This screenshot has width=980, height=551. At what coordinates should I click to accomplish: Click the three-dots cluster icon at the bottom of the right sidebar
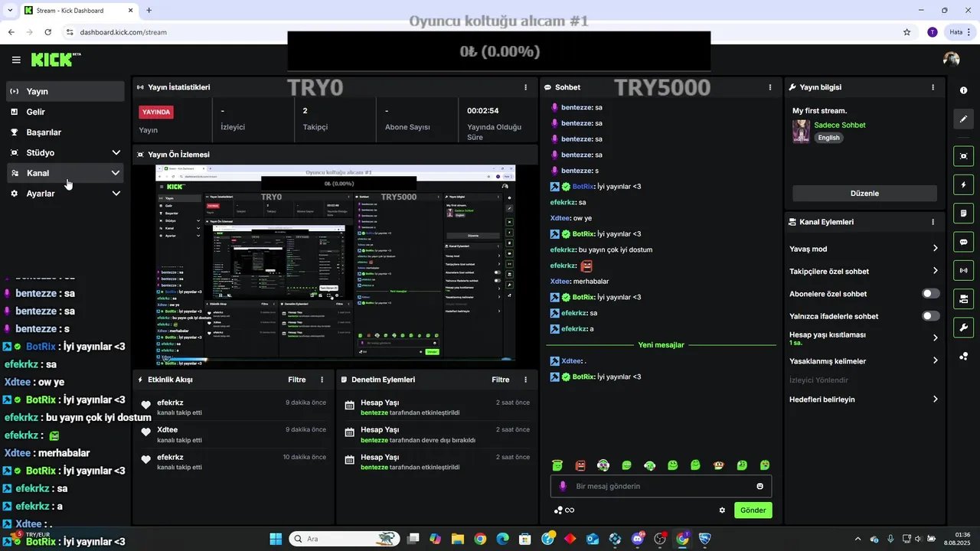pos(963,356)
